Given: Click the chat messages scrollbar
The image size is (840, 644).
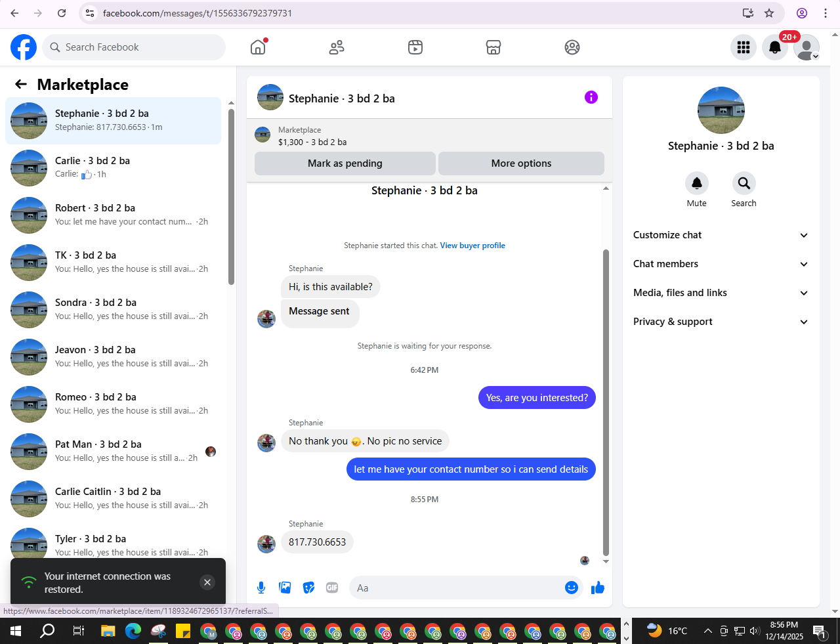Looking at the screenshot, I should [x=606, y=402].
